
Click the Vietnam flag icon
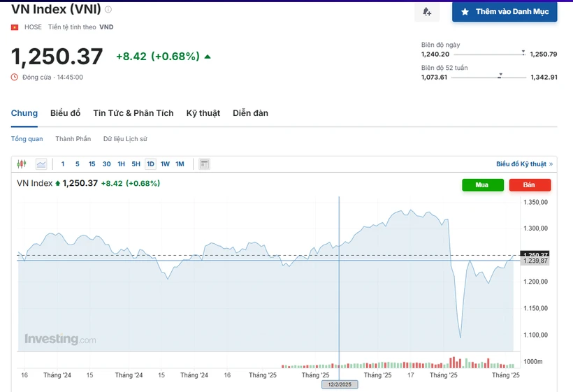coord(15,27)
